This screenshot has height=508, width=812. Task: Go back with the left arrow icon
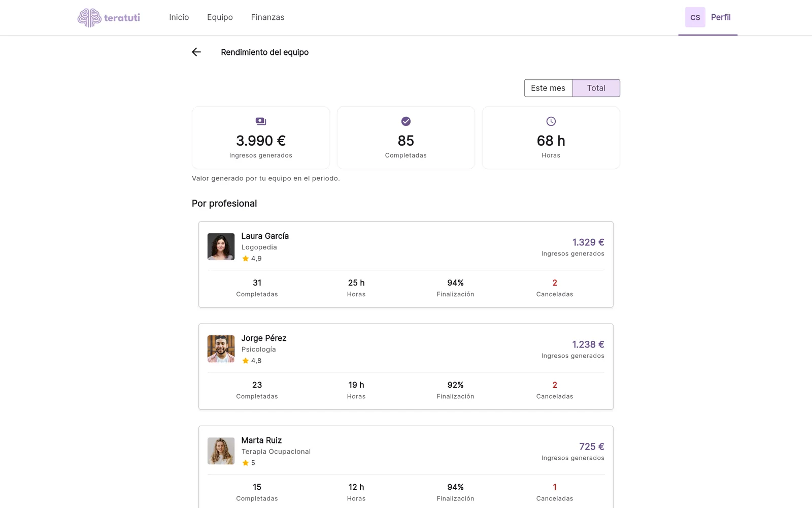[x=196, y=52]
